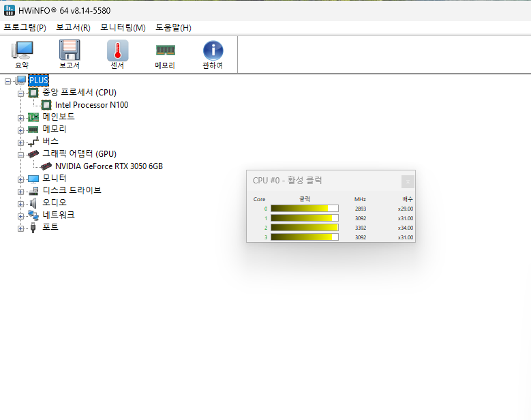Click the motherboard icon beside 메인보드
Viewport: 531px width, 420px height.
[33, 117]
